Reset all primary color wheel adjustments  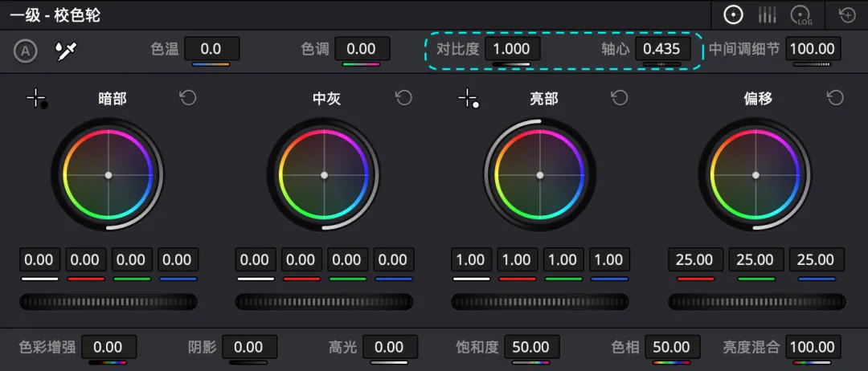[x=846, y=14]
